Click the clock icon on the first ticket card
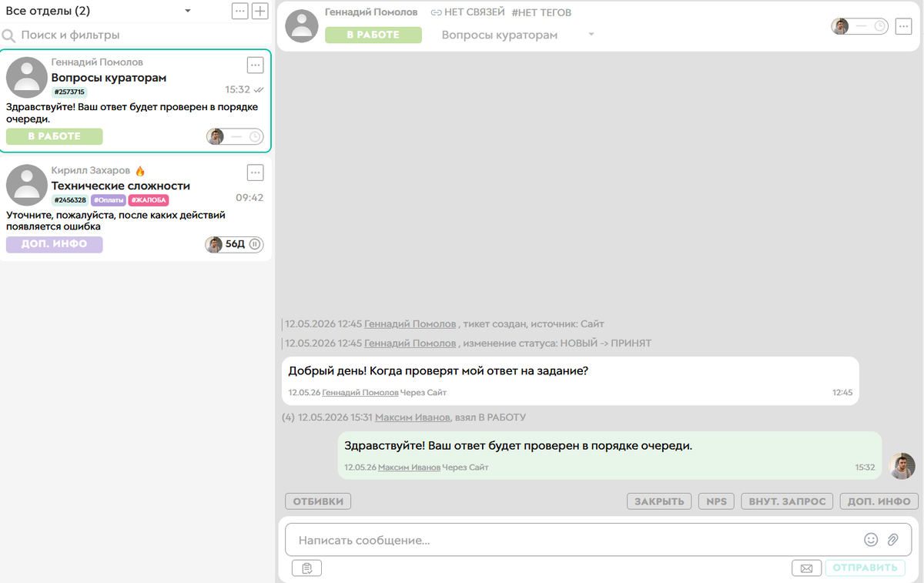 tap(255, 137)
